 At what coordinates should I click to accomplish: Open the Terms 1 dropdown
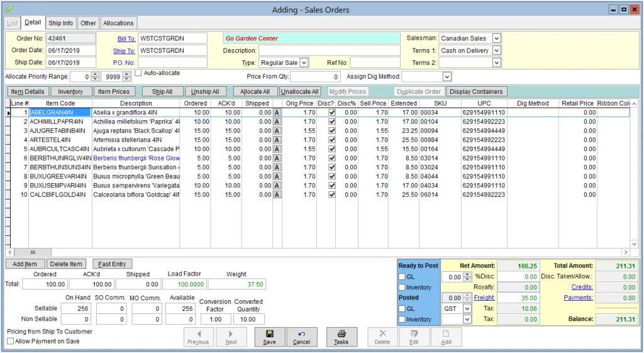pos(497,50)
